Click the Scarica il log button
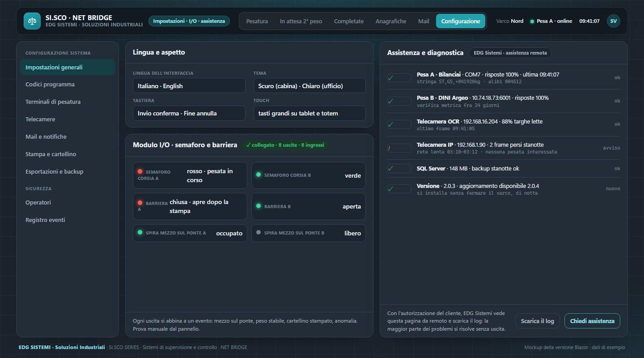This screenshot has height=358, width=644. [538, 321]
